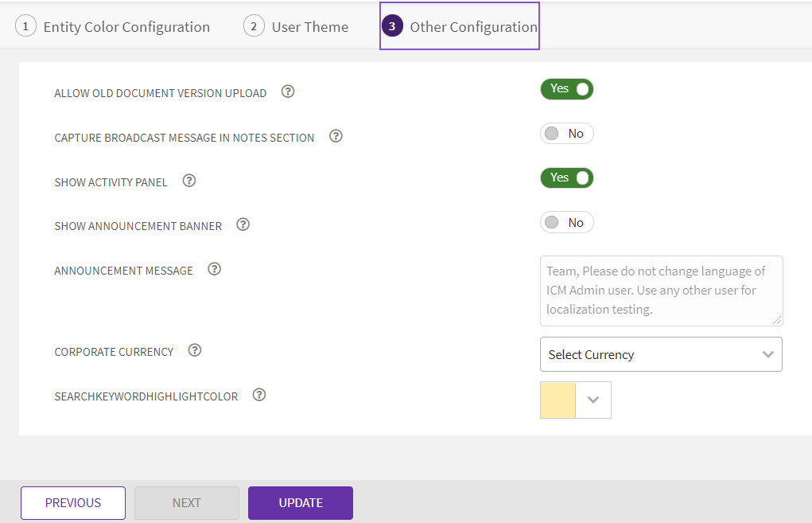Click the Corporate Currency help icon
812x523 pixels.
click(x=195, y=350)
